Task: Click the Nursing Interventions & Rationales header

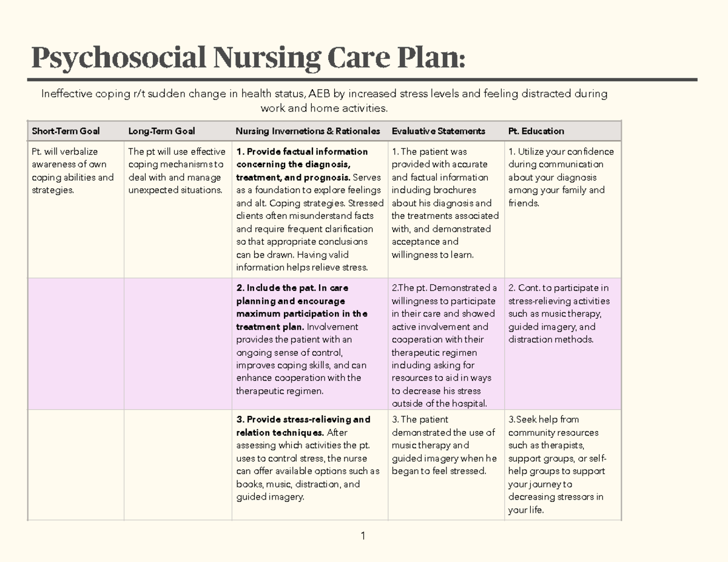Action: coord(308,131)
